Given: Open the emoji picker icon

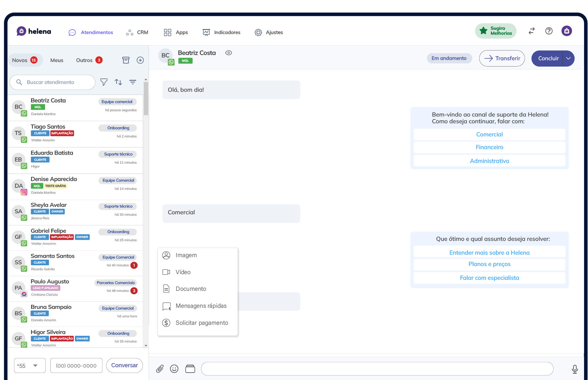Looking at the screenshot, I should (174, 369).
